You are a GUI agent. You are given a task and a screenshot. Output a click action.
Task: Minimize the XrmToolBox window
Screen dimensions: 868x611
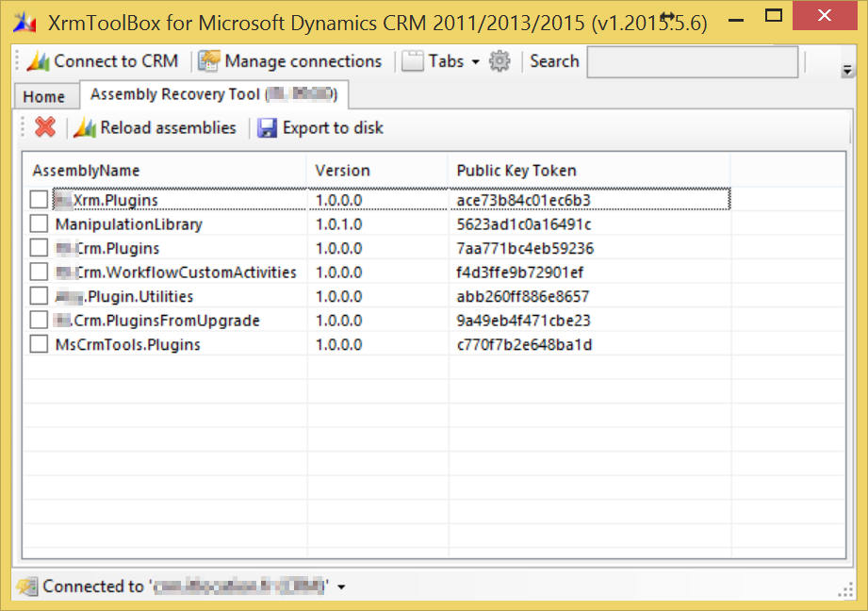click(736, 21)
